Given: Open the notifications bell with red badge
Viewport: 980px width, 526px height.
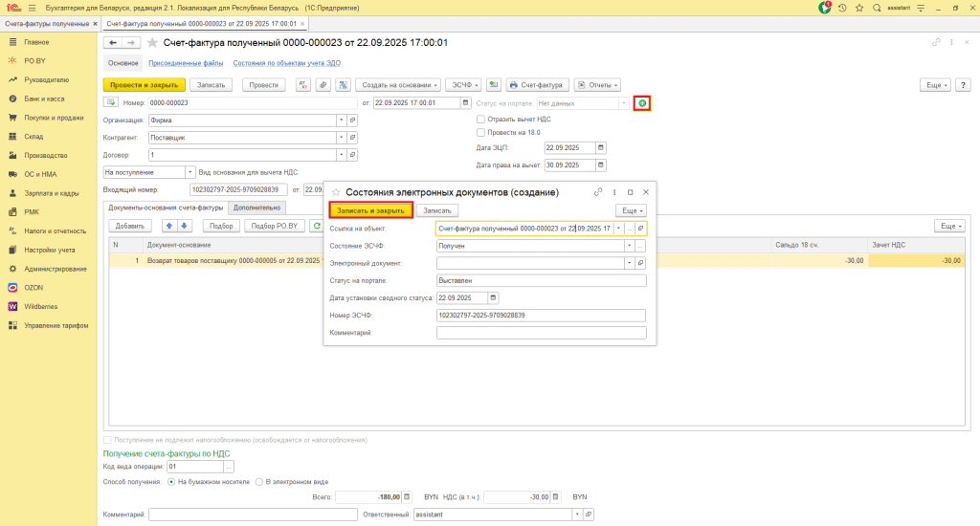Looking at the screenshot, I should pyautogui.click(x=825, y=8).
